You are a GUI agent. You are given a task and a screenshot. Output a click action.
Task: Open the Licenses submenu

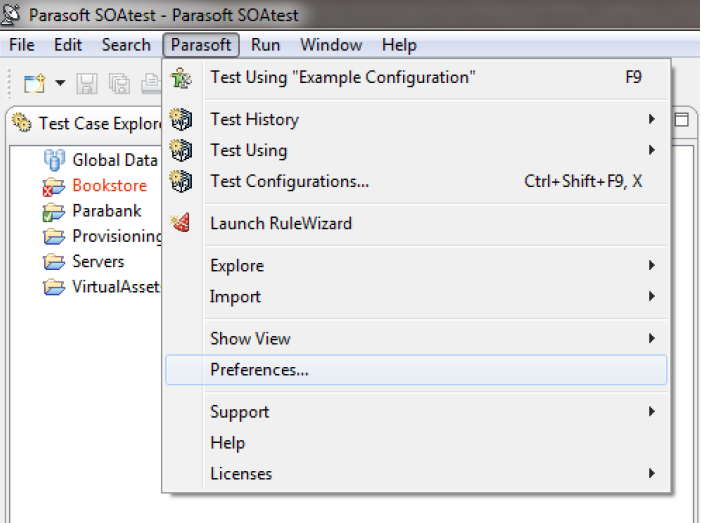coord(416,473)
